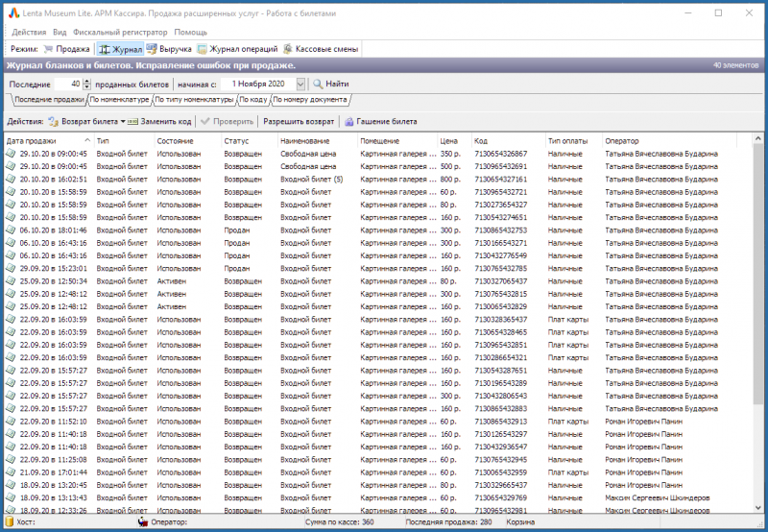Image resolution: width=768 pixels, height=532 pixels.
Task: Sort by the Цена column header
Action: tap(449, 141)
